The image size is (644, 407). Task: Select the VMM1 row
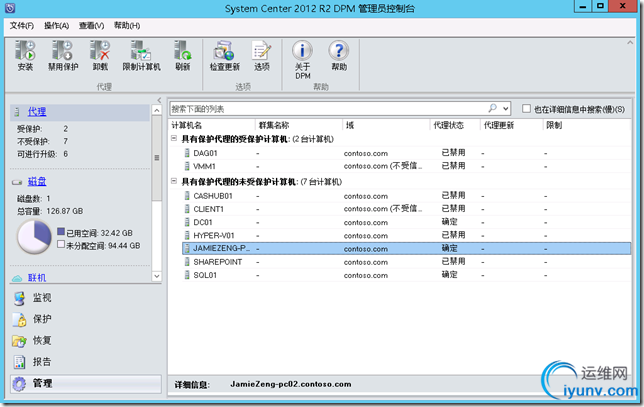click(407, 166)
